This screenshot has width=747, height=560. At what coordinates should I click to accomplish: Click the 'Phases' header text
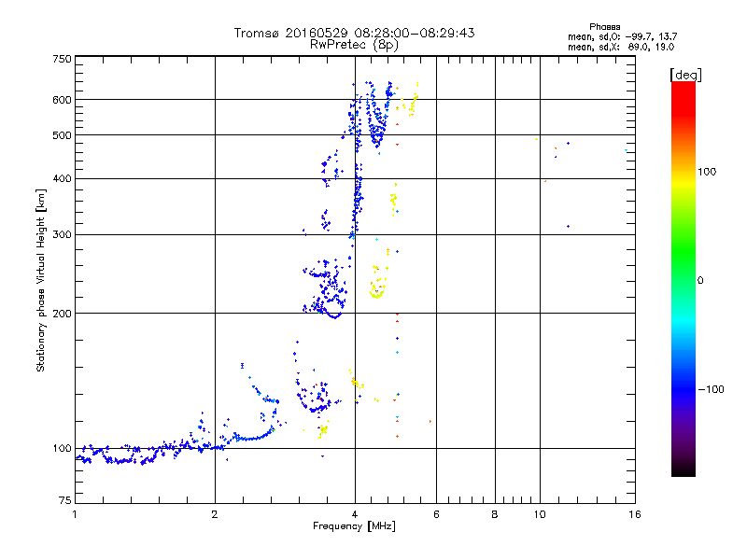click(x=604, y=27)
